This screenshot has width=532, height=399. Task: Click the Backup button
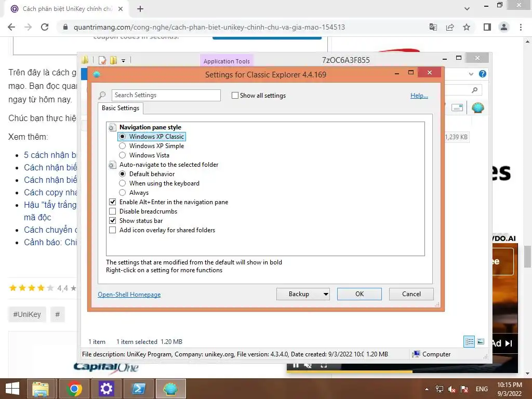[x=299, y=294]
